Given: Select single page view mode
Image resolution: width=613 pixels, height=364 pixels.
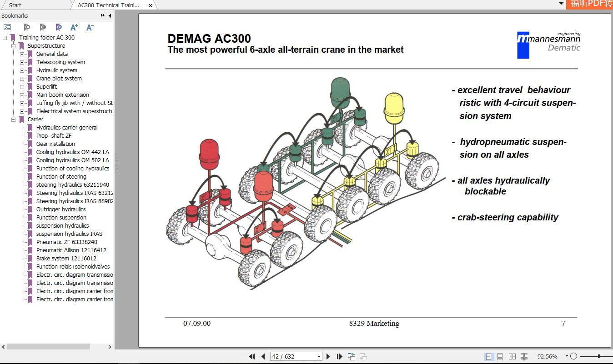Looking at the screenshot, I should click(489, 357).
